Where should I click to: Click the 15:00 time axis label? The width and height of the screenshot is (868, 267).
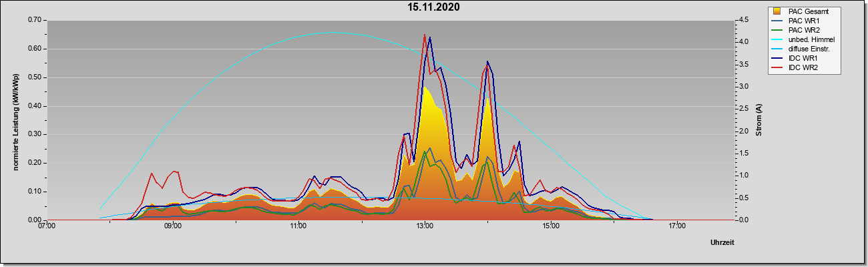550,226
